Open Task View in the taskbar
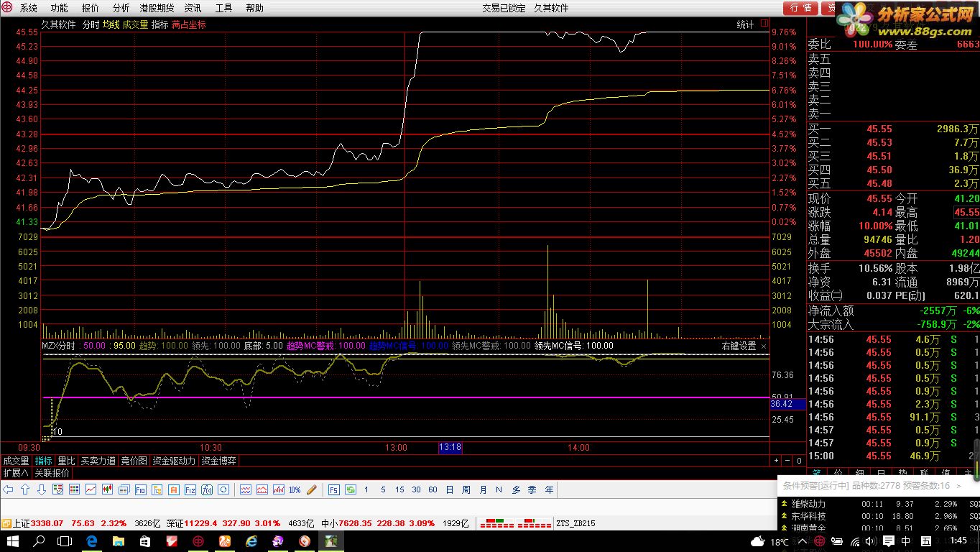Screen dimensions: 980x552 pyautogui.click(x=65, y=541)
